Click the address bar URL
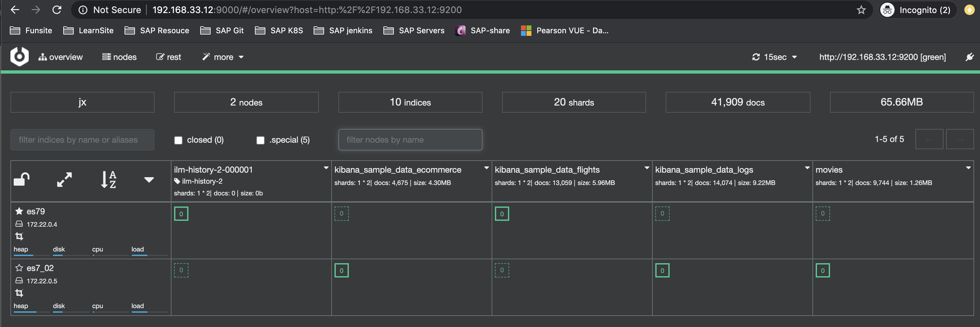The image size is (980, 327). 307,10
